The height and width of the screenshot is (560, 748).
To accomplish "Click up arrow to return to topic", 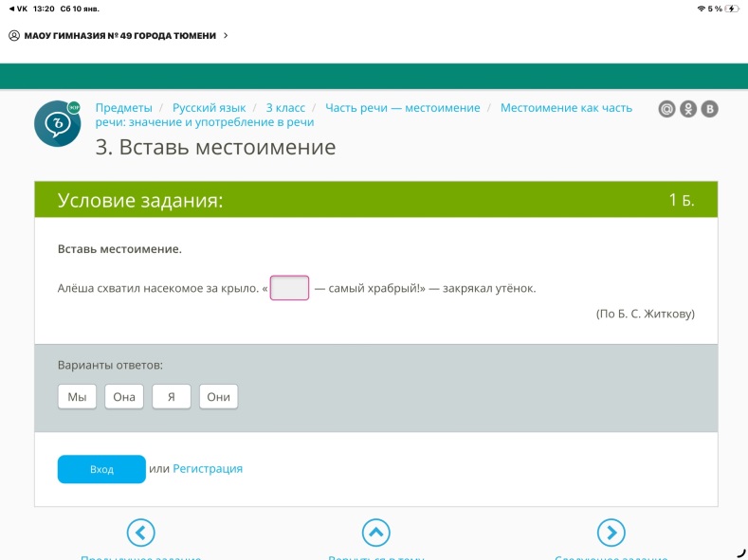I will (x=376, y=532).
